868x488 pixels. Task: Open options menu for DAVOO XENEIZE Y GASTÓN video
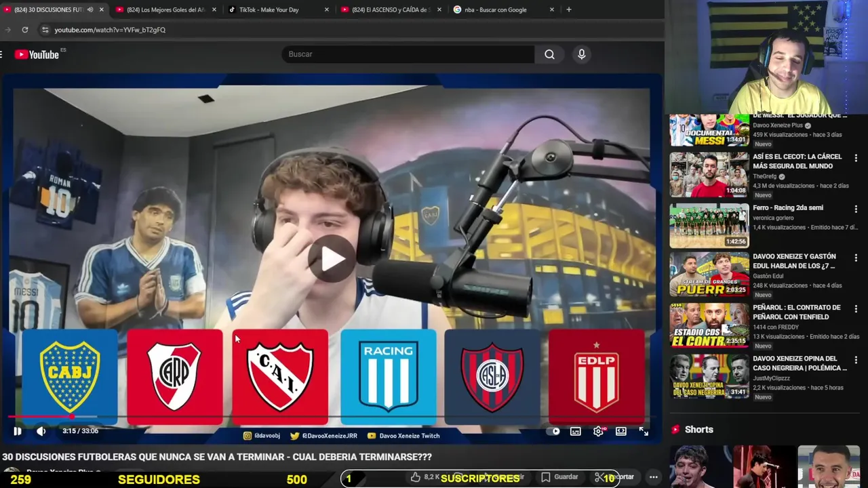coord(856,258)
